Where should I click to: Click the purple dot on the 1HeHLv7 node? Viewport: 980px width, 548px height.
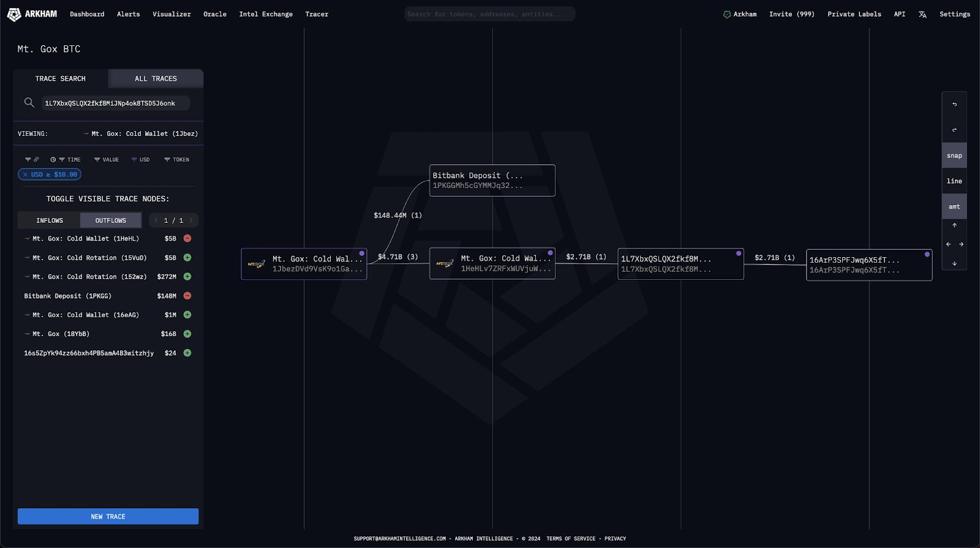(550, 253)
